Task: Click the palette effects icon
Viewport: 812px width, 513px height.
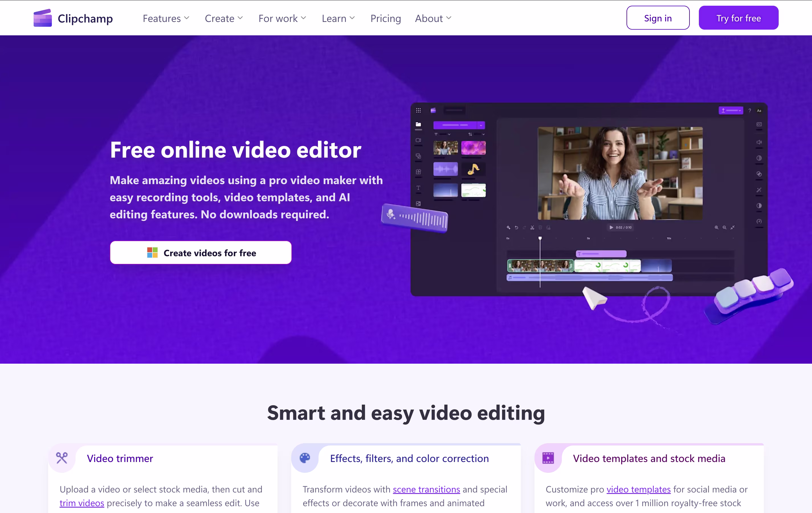Action: pos(305,458)
